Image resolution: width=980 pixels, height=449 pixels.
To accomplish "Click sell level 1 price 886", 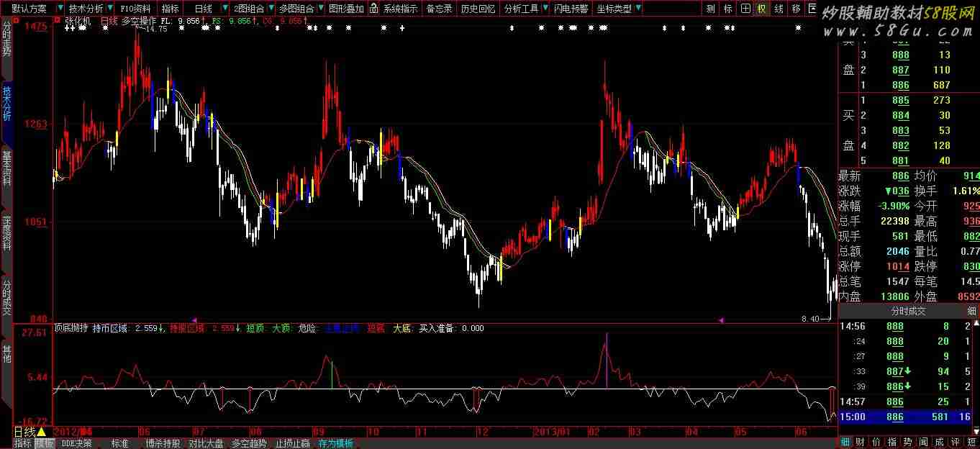I will click(x=900, y=86).
